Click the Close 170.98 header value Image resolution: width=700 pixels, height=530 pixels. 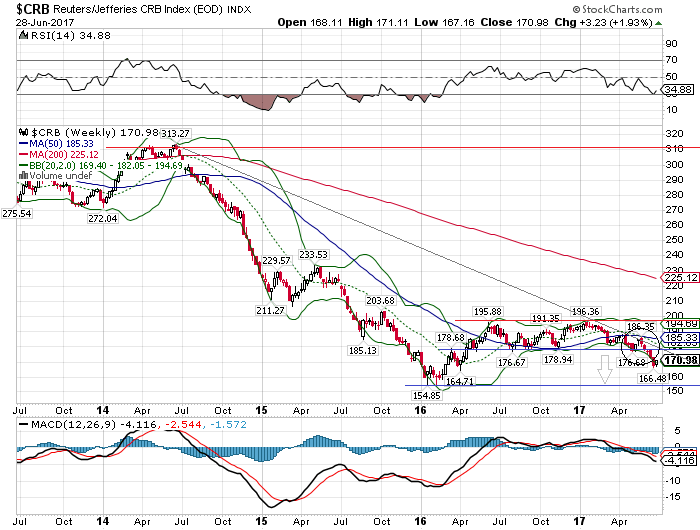[514, 22]
